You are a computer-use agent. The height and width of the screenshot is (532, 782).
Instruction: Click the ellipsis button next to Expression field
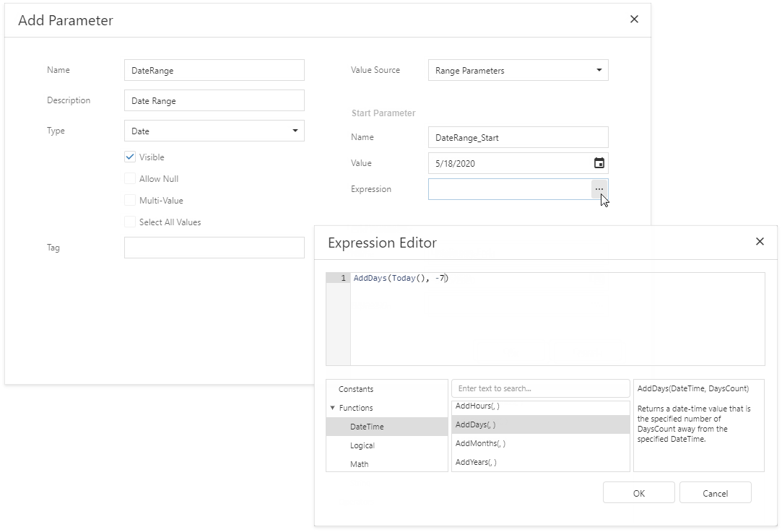599,188
